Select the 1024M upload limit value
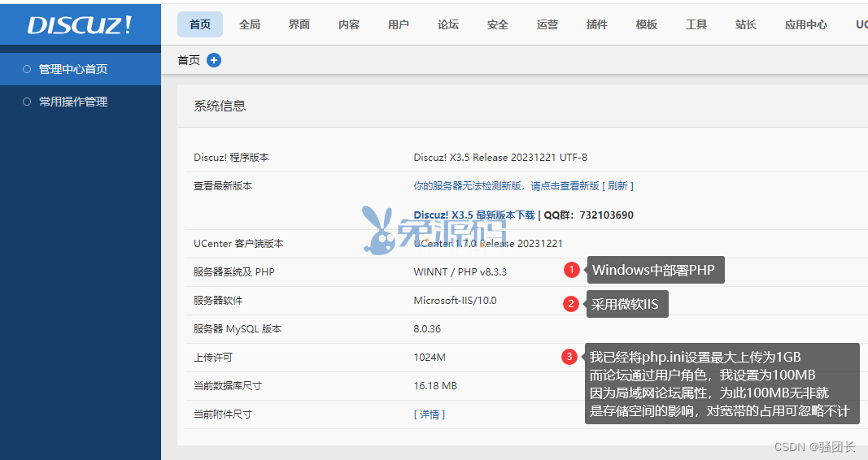The height and width of the screenshot is (460, 868). (430, 357)
